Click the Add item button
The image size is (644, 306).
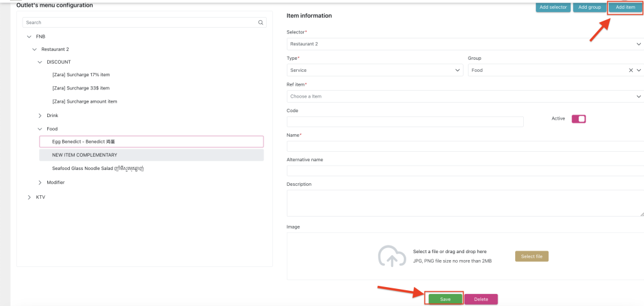tap(625, 7)
